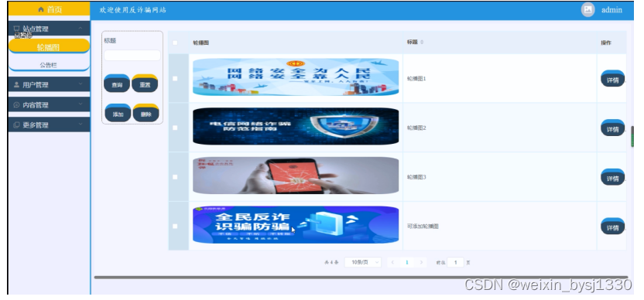The height and width of the screenshot is (300, 644).
Task: Open 详情 for 轮播图3
Action: click(613, 177)
